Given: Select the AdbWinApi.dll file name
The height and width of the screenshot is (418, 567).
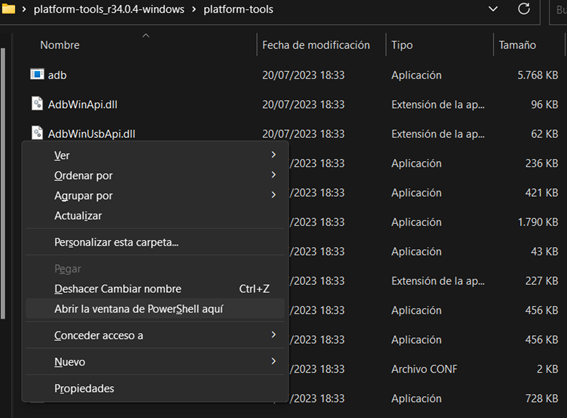Looking at the screenshot, I should [x=82, y=104].
